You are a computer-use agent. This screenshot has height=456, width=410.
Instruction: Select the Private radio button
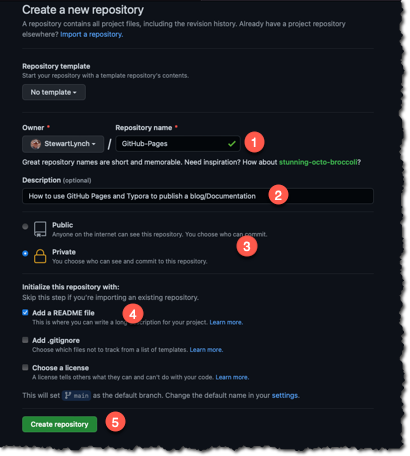[x=25, y=253]
